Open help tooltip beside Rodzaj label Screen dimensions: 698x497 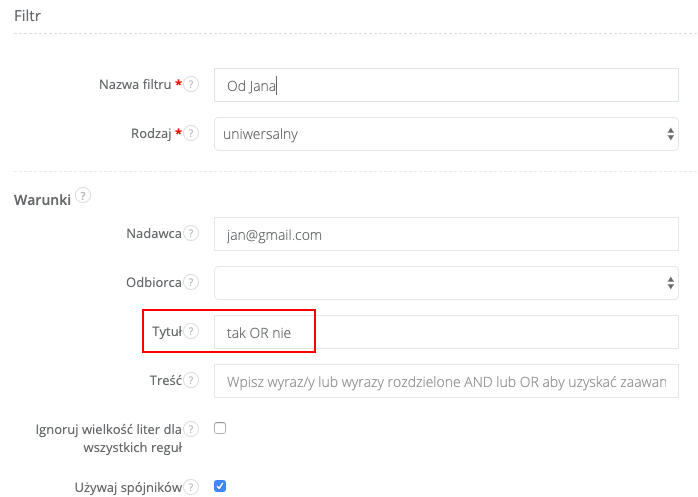tap(192, 133)
